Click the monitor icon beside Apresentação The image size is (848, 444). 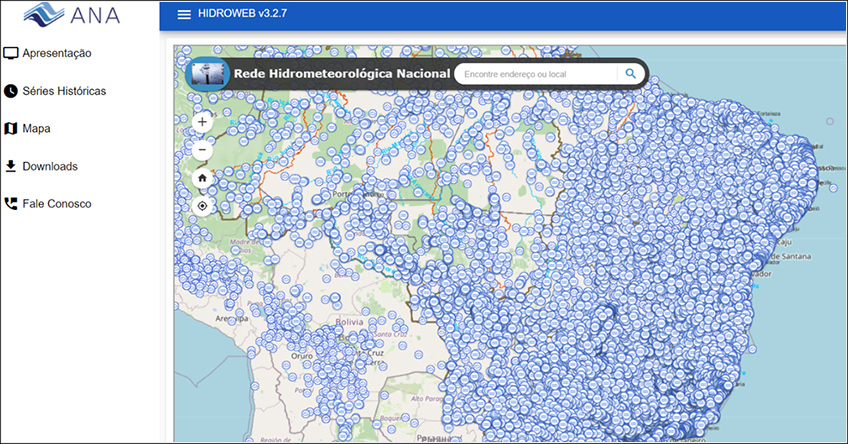coord(11,53)
